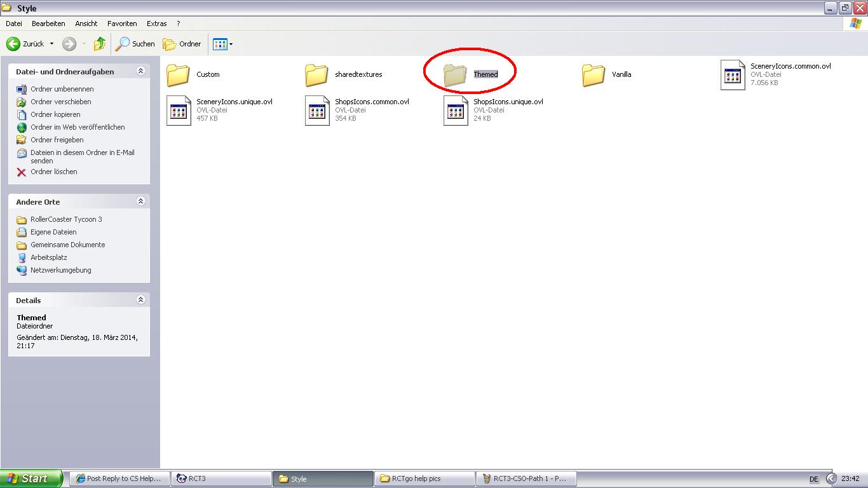Select the sharedtextures folder
Image resolution: width=868 pixels, height=488 pixels.
coord(316,75)
